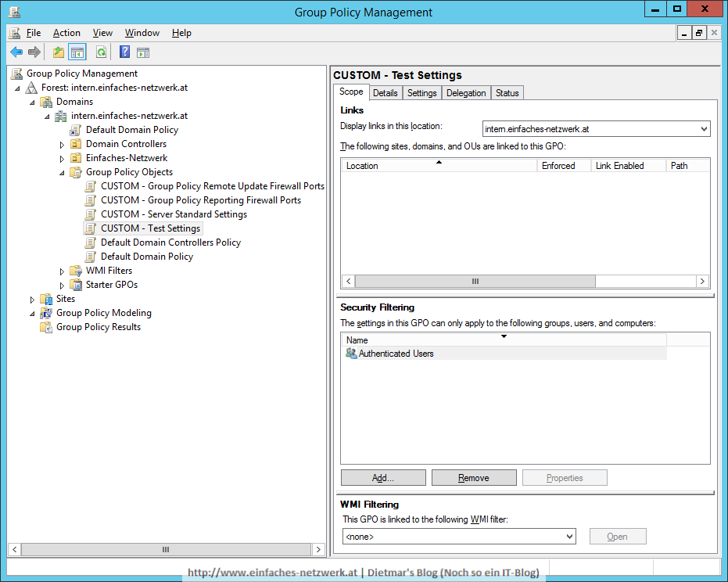The image size is (728, 582).
Task: Click the Back arrow toolbar icon
Action: (x=16, y=52)
